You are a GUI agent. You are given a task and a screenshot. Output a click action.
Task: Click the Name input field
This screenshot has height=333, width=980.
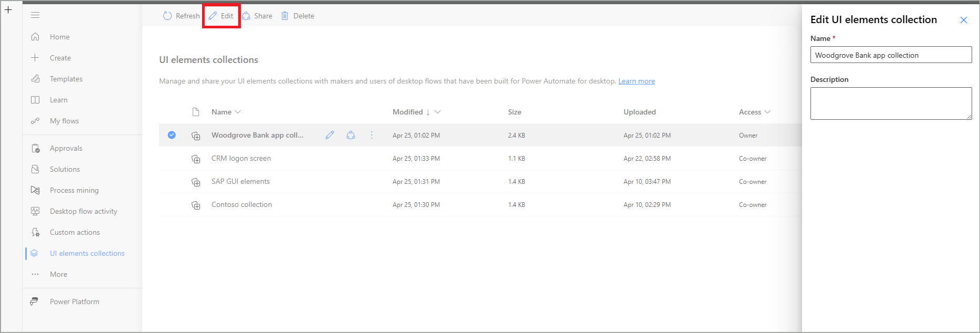point(891,55)
